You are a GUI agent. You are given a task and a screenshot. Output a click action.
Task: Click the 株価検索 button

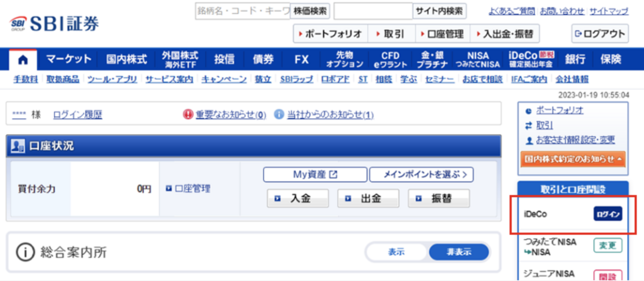(309, 11)
